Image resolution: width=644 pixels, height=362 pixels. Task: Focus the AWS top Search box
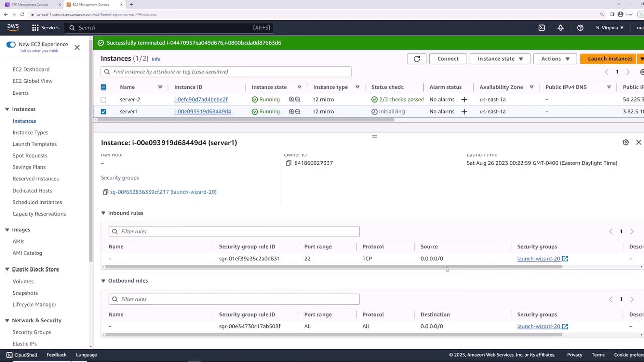(x=170, y=28)
